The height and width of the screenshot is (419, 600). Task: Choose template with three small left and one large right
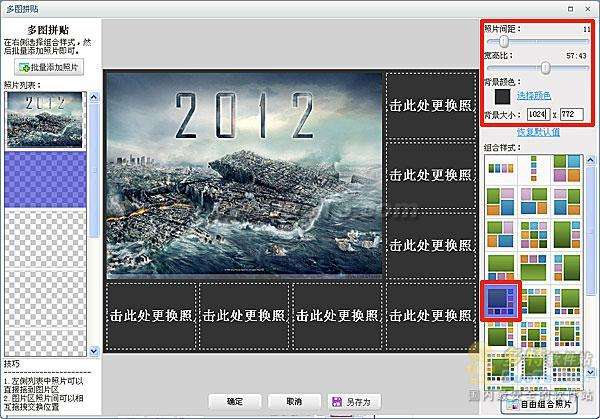[567, 267]
